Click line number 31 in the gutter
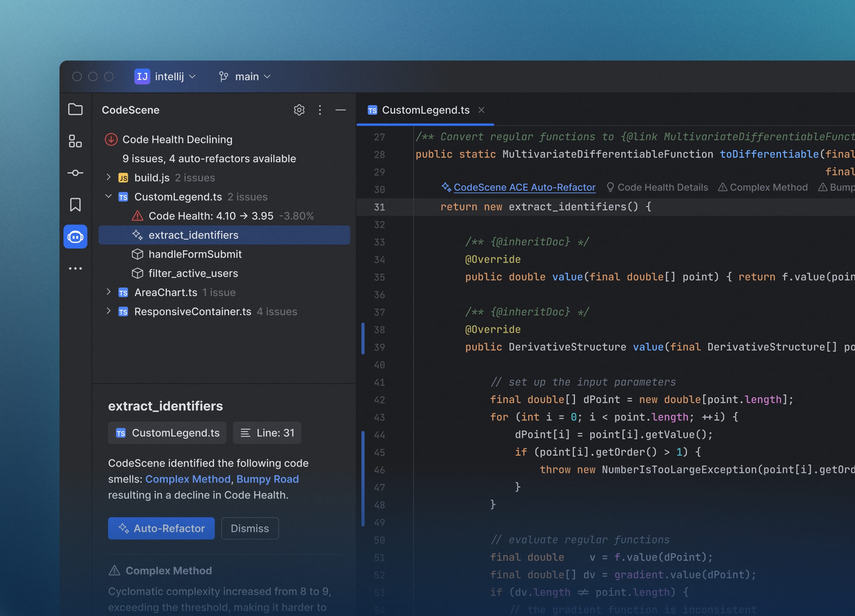The height and width of the screenshot is (616, 855). click(x=380, y=207)
